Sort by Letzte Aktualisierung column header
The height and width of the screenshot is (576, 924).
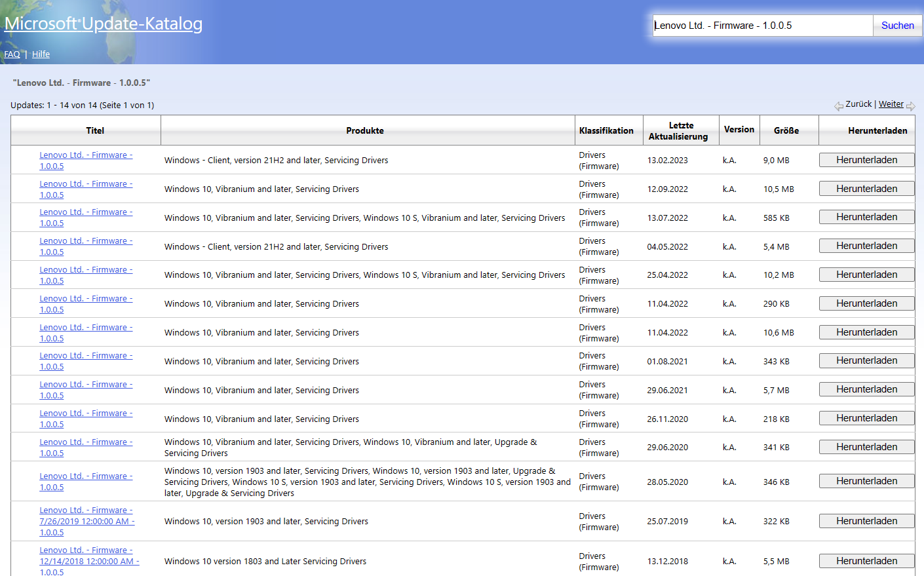680,130
